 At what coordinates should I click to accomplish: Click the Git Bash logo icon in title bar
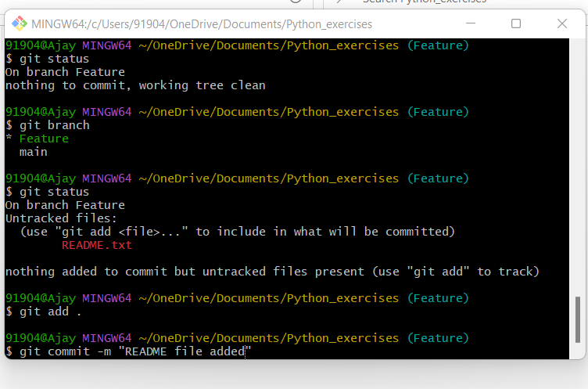20,23
